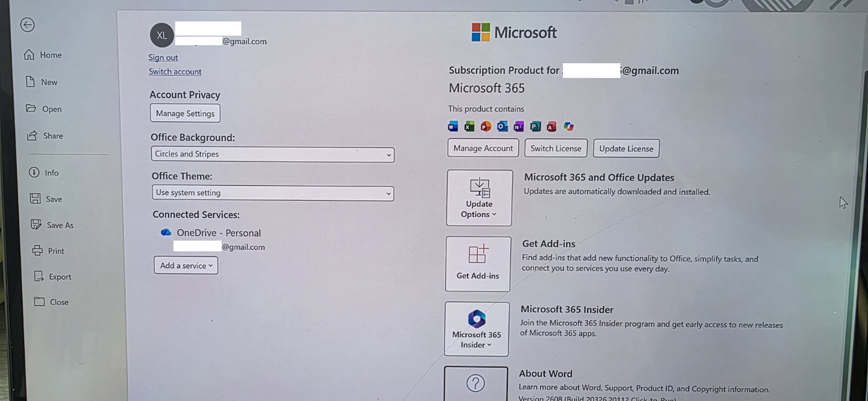Viewport: 868px width, 401px height.
Task: Click the Account Privacy heading
Action: point(185,94)
